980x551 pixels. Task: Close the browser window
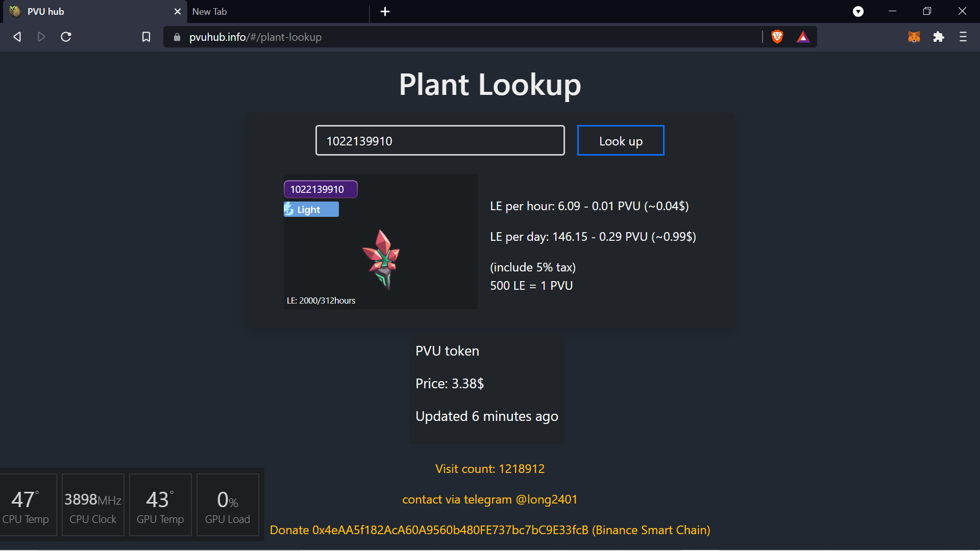962,11
